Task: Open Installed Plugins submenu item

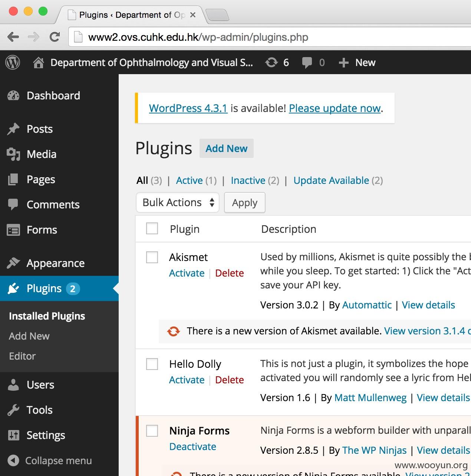Action: point(47,316)
